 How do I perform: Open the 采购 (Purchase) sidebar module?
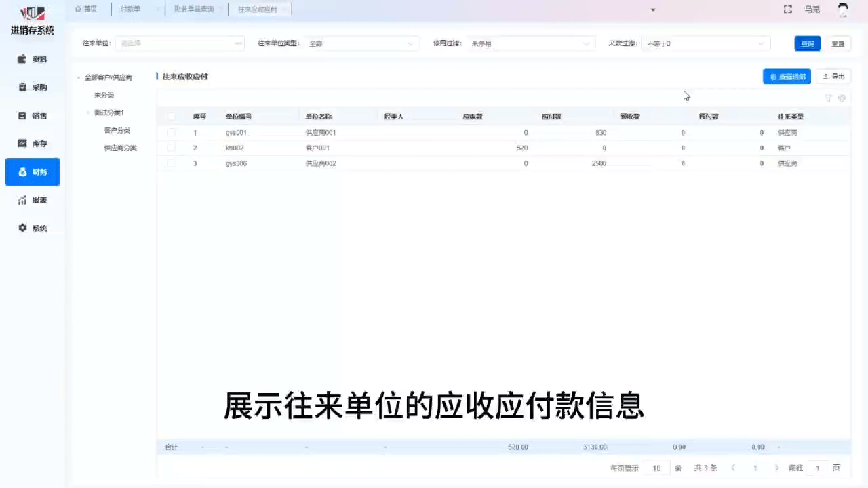pyautogui.click(x=33, y=87)
